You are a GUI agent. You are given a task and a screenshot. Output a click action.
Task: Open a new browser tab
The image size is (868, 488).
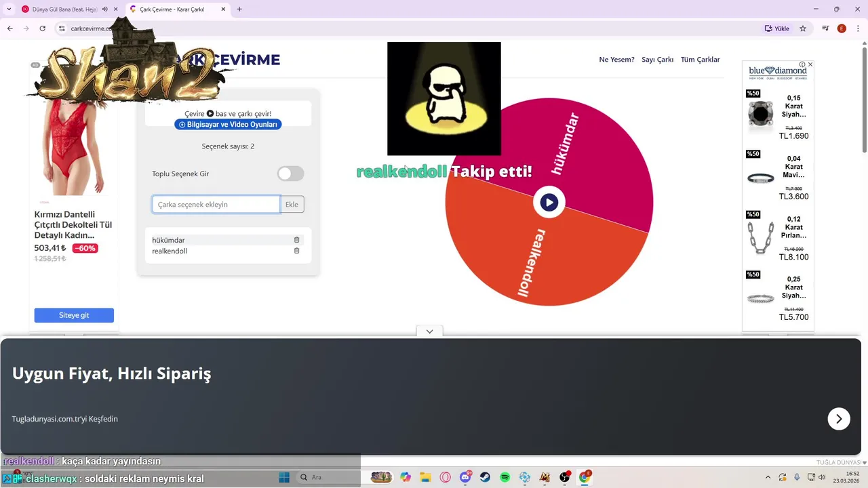[x=239, y=9]
